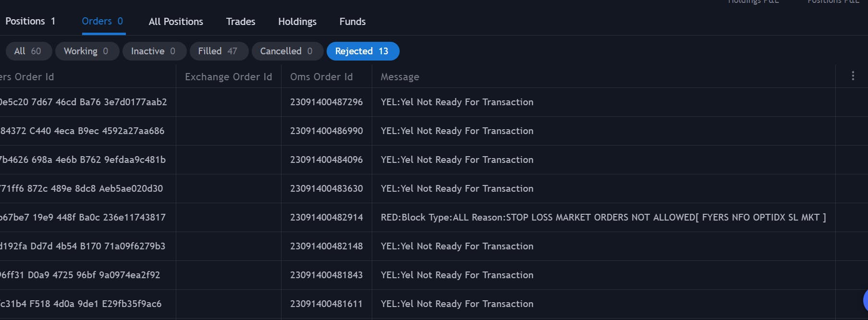
Task: Show Filled 47 orders
Action: [219, 51]
